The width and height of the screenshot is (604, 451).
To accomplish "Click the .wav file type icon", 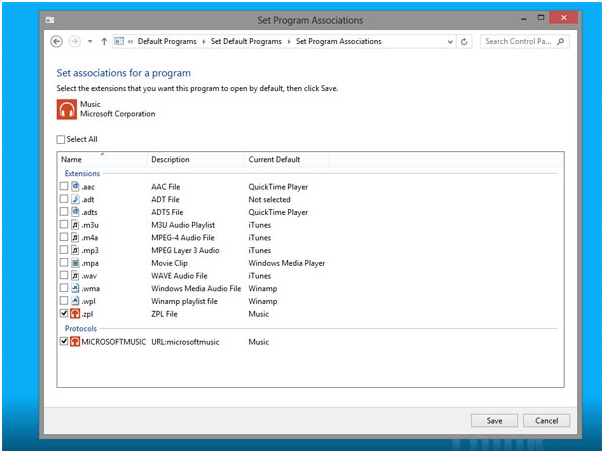I will (x=75, y=276).
